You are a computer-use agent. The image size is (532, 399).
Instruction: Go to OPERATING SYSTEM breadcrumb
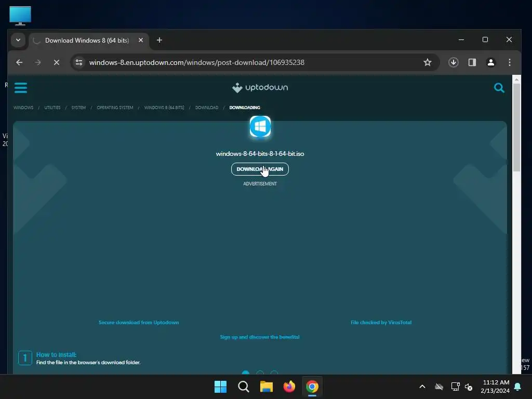[115, 108]
